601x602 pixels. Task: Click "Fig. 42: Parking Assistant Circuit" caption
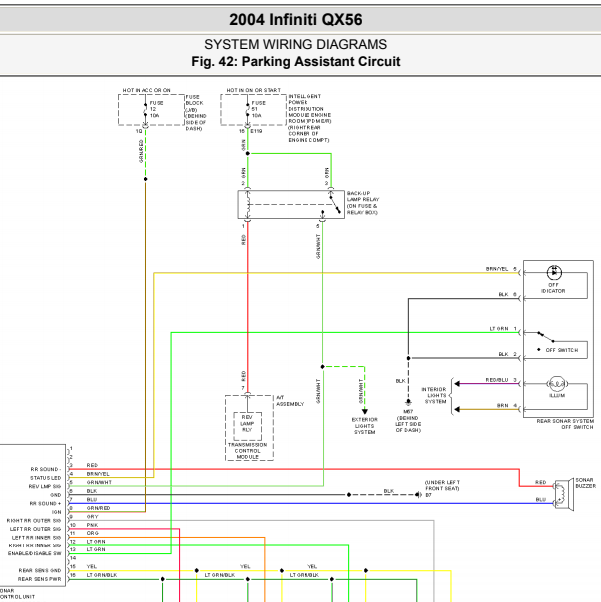pyautogui.click(x=296, y=61)
